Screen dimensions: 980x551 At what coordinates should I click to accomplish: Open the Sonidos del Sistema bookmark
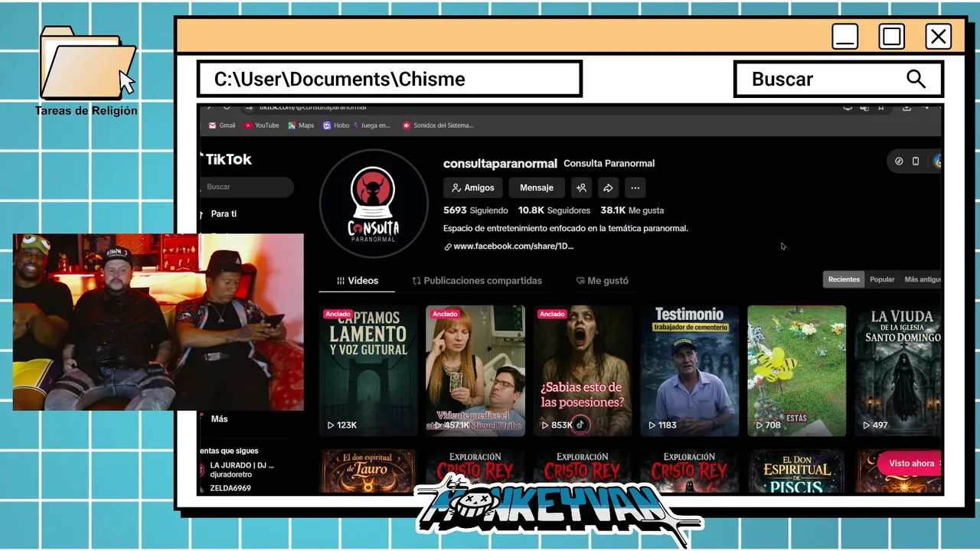click(x=438, y=126)
